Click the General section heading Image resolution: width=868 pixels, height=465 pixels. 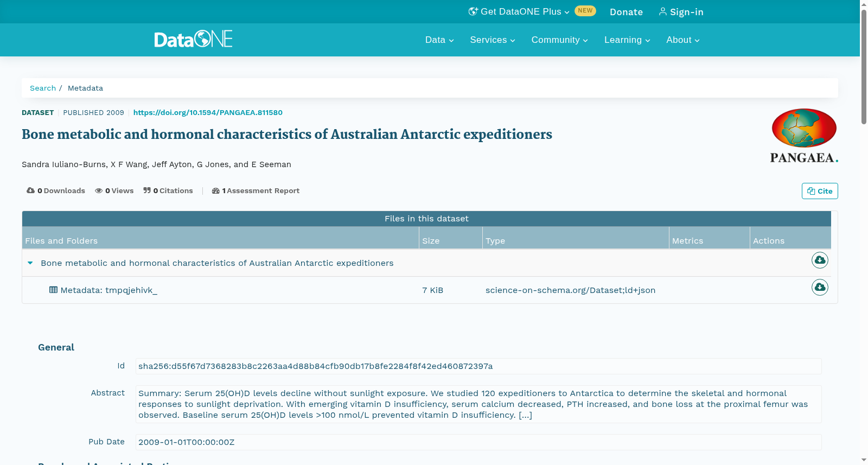pyautogui.click(x=56, y=347)
